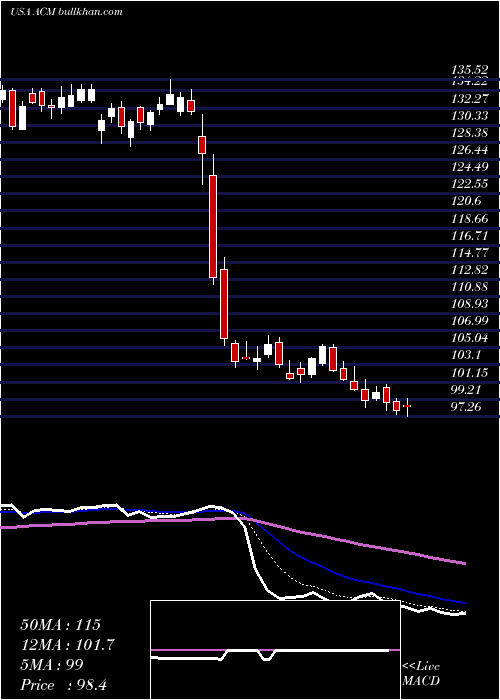Click the Live MACD label

click(x=421, y=674)
